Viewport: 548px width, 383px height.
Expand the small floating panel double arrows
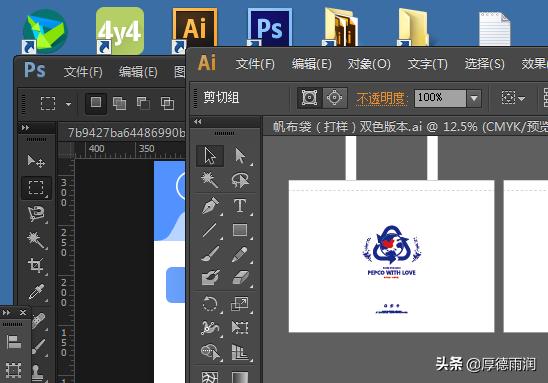pyautogui.click(x=7, y=312)
